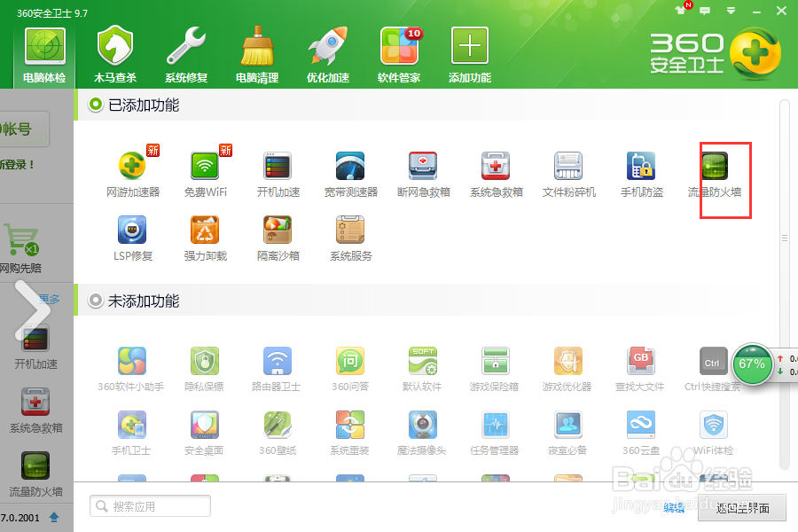Add the 360壁纸 function

point(278,433)
